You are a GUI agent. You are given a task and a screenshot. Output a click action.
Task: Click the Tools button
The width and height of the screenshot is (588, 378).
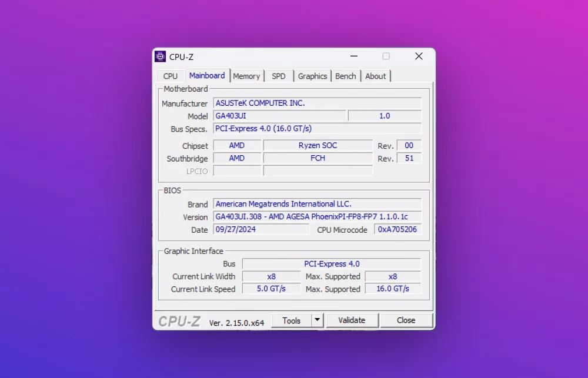pyautogui.click(x=292, y=320)
